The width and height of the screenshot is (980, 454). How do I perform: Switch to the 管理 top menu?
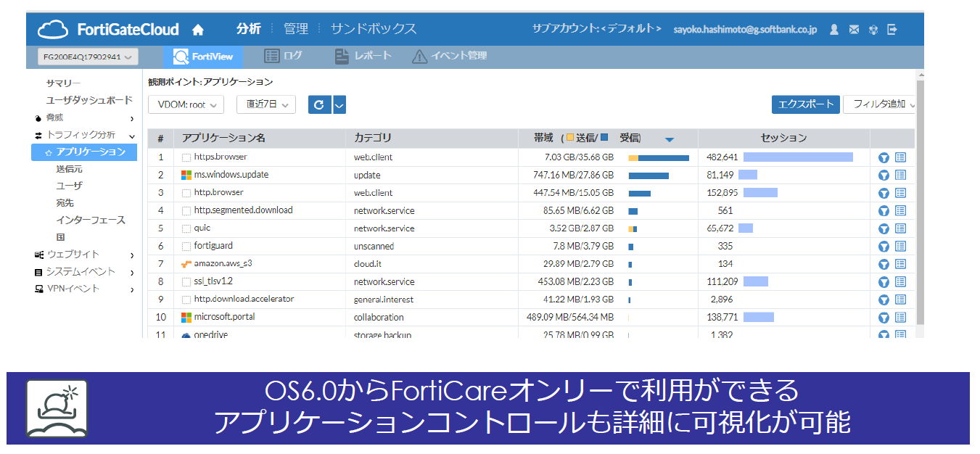(296, 29)
